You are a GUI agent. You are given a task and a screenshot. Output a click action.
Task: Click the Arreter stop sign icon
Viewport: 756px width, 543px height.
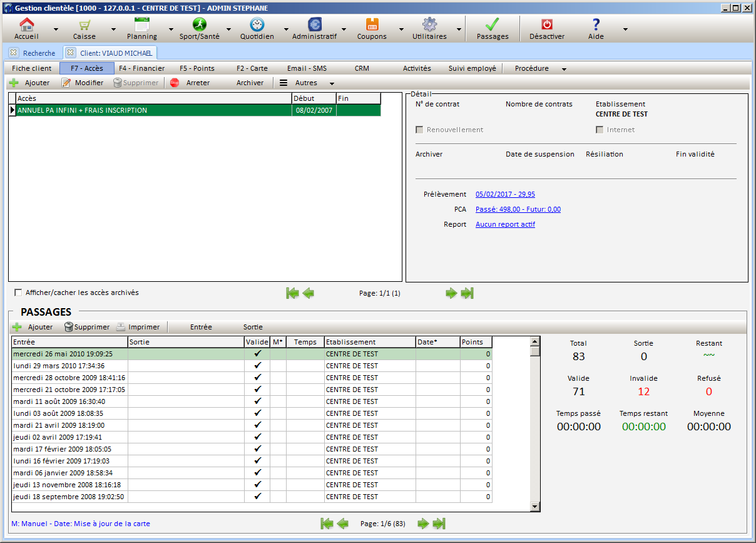[175, 83]
